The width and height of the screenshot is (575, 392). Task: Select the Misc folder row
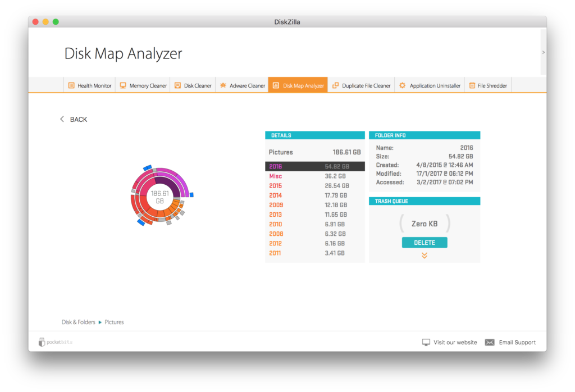click(x=315, y=176)
